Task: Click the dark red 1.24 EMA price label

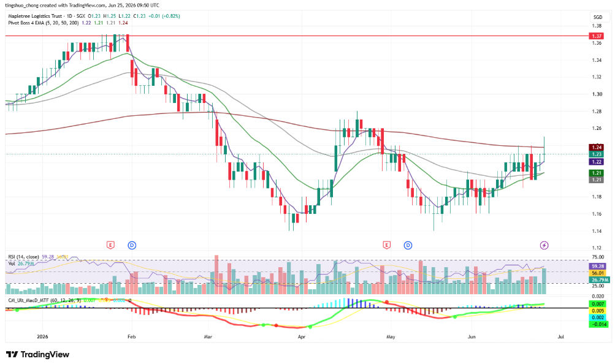Action: 597,147
